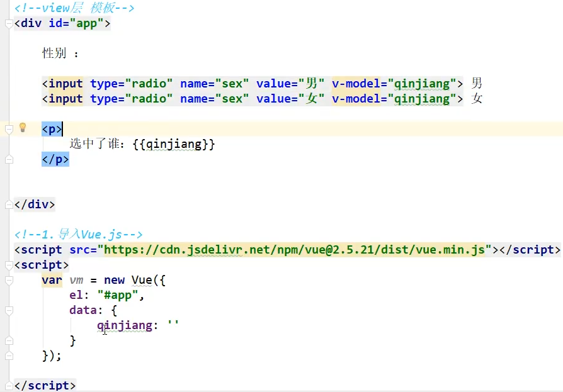
Task: Click the 性别 : label text
Action: pos(60,53)
